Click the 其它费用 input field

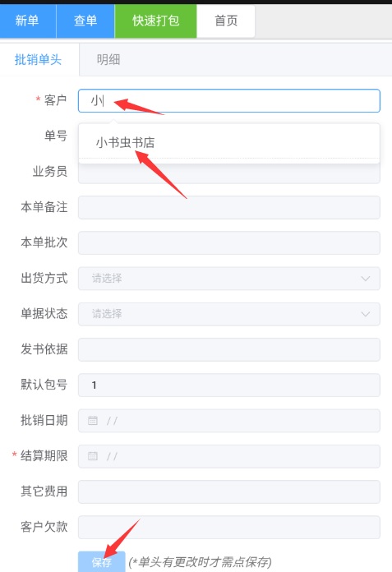click(229, 491)
